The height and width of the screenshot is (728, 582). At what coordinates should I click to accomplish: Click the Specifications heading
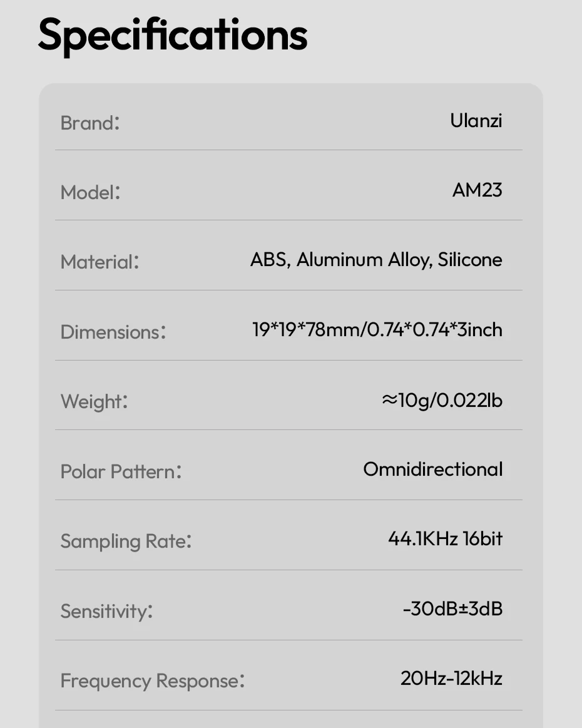[x=173, y=34]
